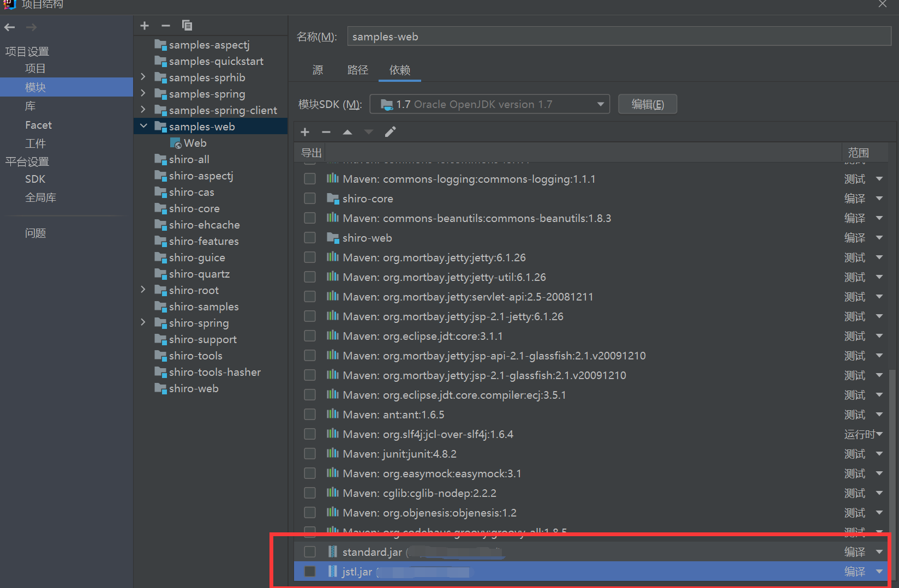Expand the samples-sprhib module

pos(143,77)
